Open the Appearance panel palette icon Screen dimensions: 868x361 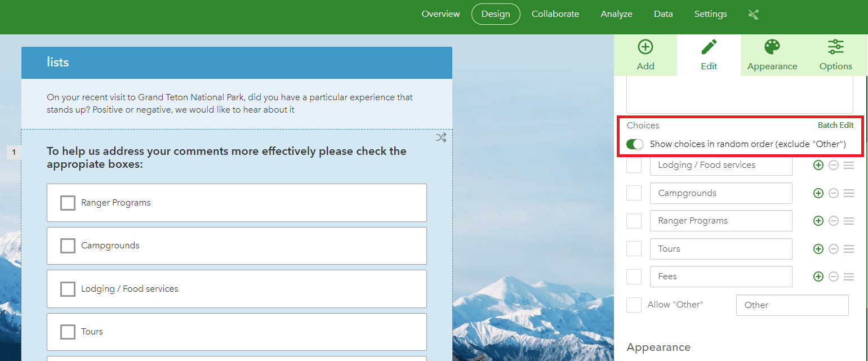(x=772, y=55)
